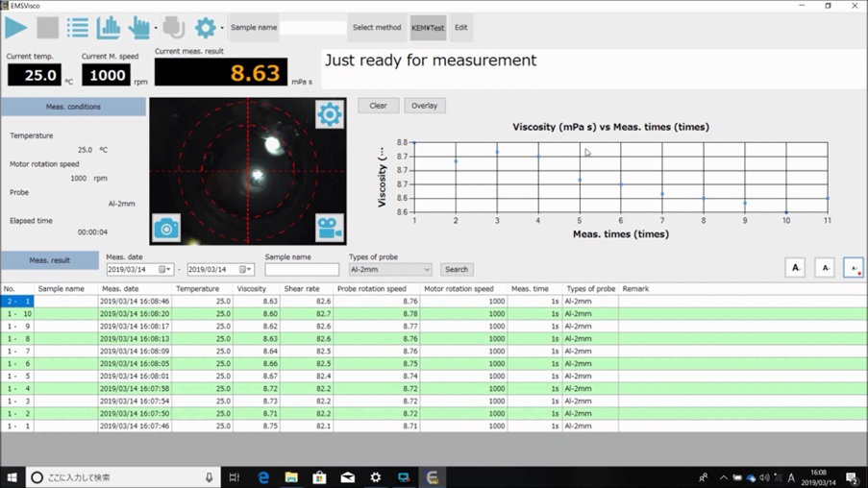Click the larger font A button
Image resolution: width=868 pixels, height=488 pixels.
[795, 268]
